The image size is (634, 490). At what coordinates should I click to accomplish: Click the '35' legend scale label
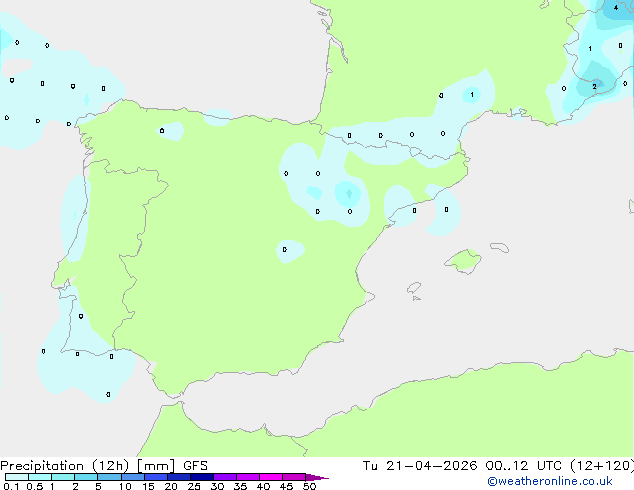[240, 486]
